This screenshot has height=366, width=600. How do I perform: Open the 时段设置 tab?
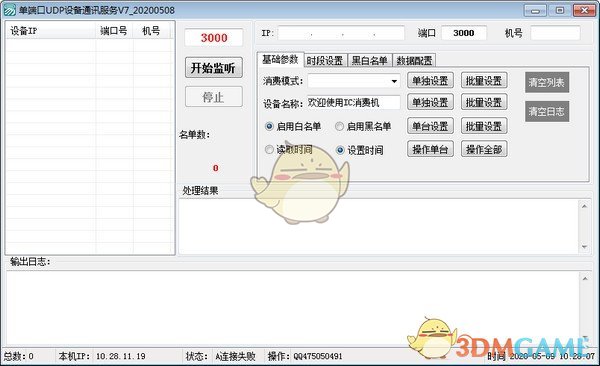click(325, 60)
